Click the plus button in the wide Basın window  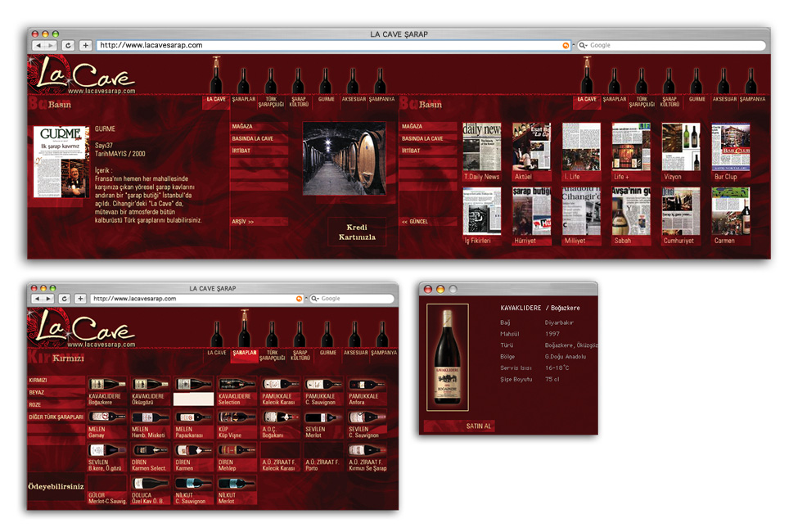(x=85, y=45)
